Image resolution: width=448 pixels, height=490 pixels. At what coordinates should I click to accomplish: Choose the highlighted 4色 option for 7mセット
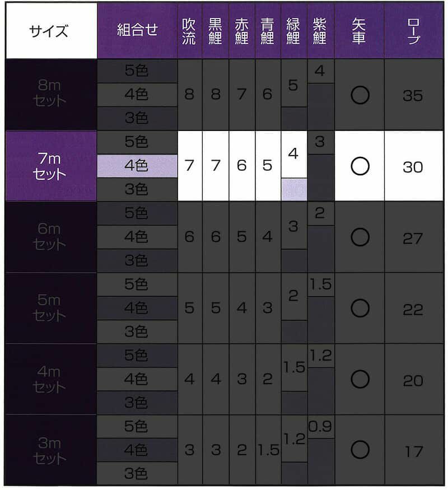137,166
